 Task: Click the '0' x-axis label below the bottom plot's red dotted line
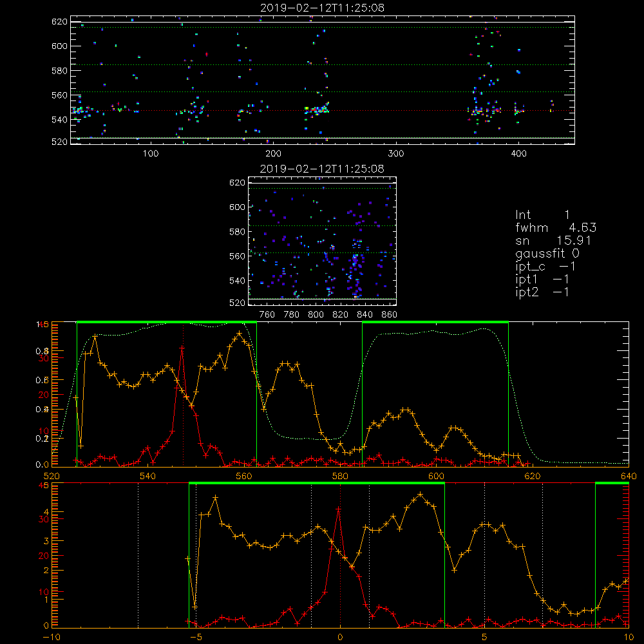tap(340, 637)
